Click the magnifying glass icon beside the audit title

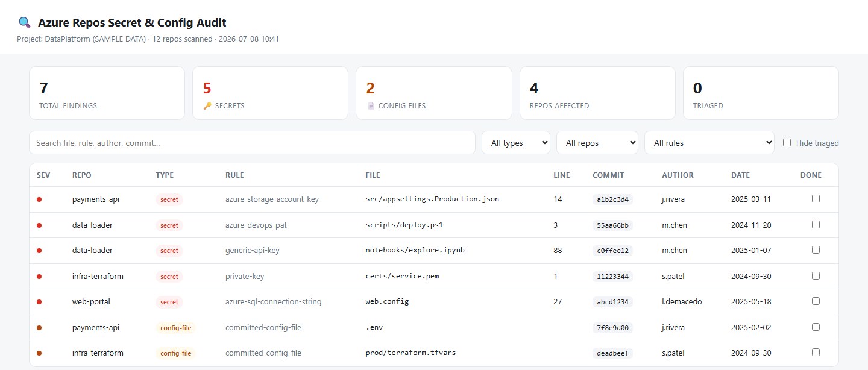point(25,23)
